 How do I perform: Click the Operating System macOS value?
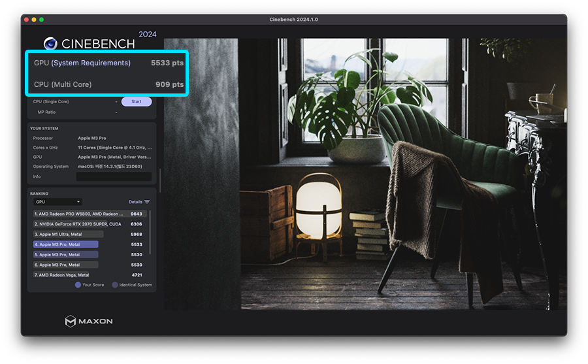pos(110,166)
